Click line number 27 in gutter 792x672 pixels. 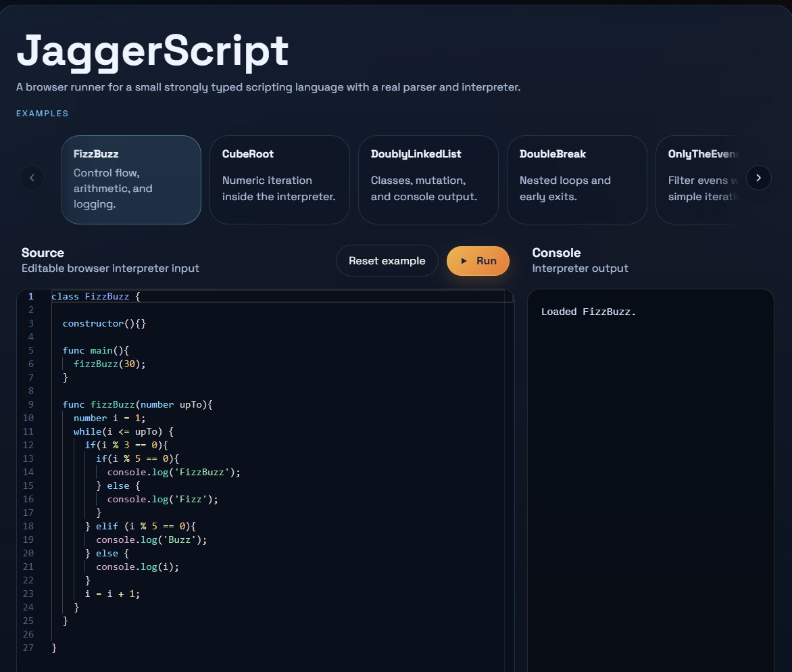coord(28,648)
